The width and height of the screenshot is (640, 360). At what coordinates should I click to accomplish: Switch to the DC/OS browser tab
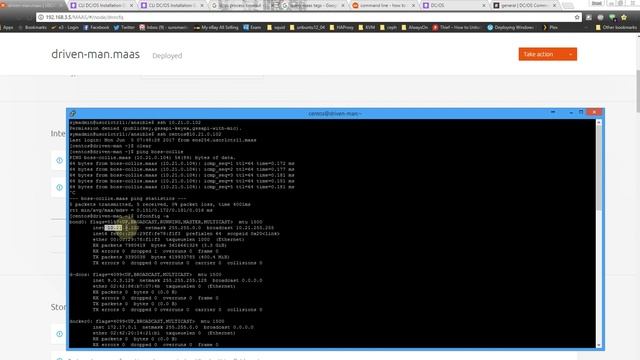tap(454, 5)
